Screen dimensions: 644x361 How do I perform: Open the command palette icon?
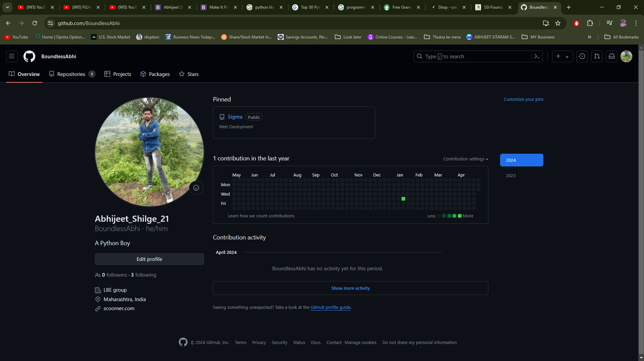pyautogui.click(x=537, y=56)
